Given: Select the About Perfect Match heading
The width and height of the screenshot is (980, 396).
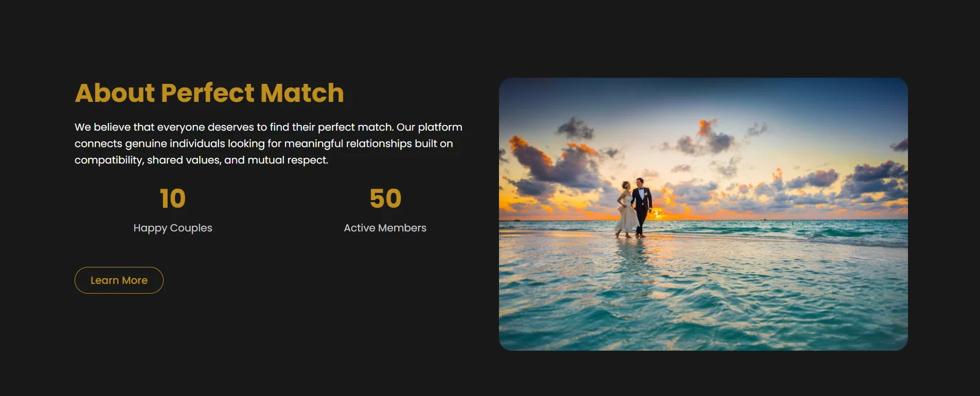Looking at the screenshot, I should (x=209, y=93).
